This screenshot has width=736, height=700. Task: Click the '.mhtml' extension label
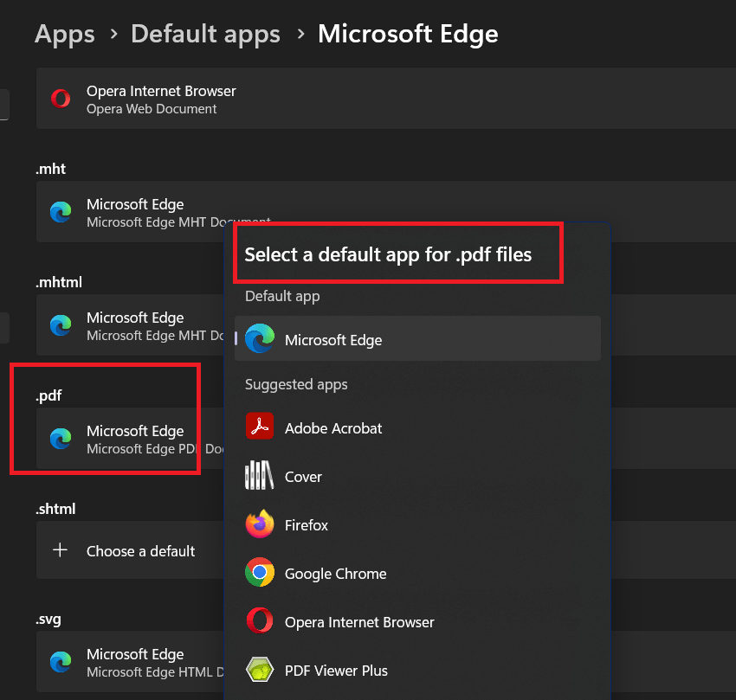59,282
